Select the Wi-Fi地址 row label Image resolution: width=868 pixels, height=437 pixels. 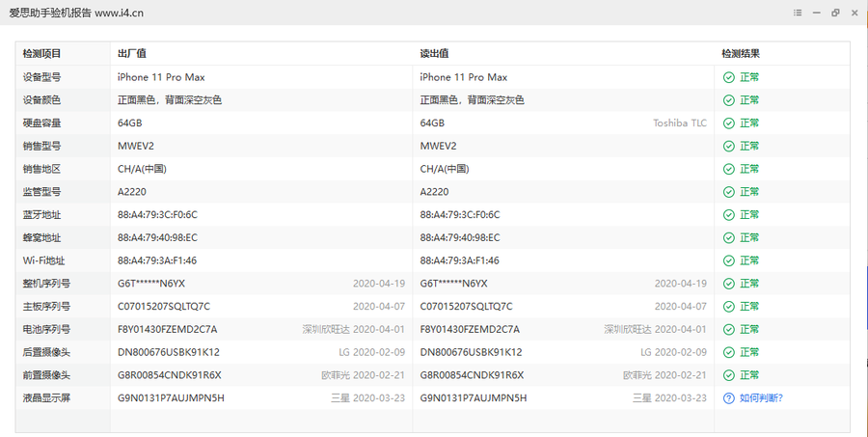[43, 260]
